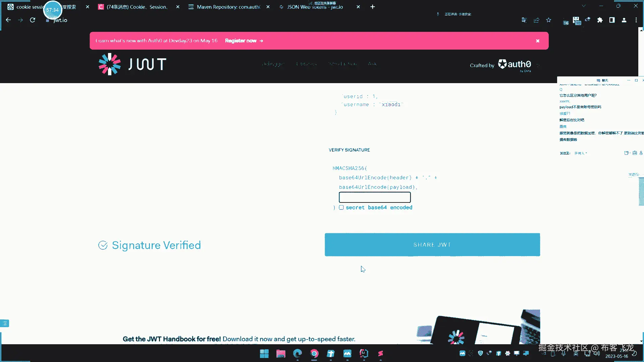Open the three-dot browser menu

636,20
